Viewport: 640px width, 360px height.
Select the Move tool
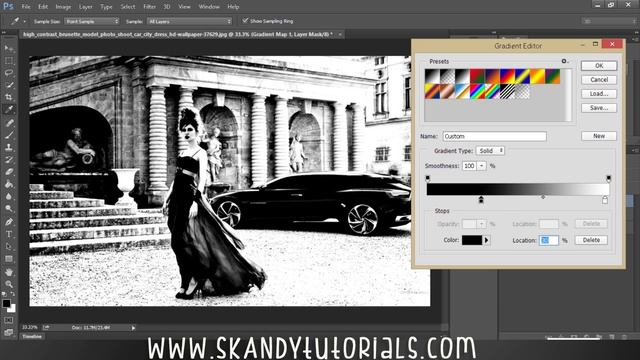tap(9, 49)
